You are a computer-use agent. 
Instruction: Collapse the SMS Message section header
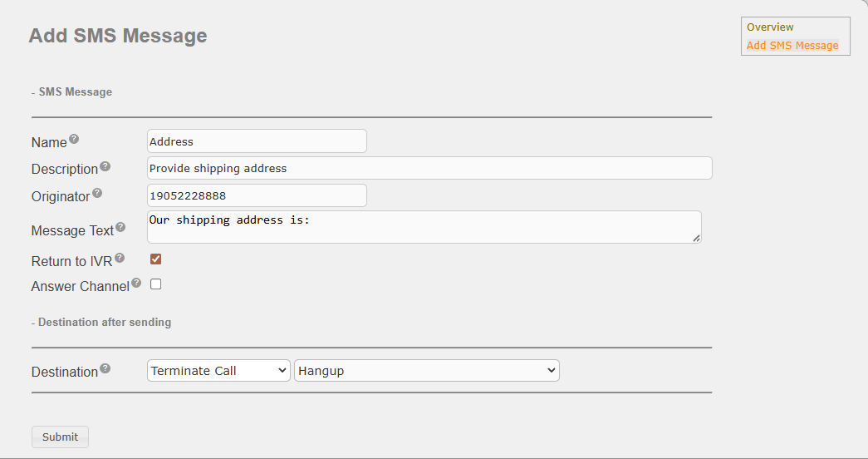pos(72,92)
